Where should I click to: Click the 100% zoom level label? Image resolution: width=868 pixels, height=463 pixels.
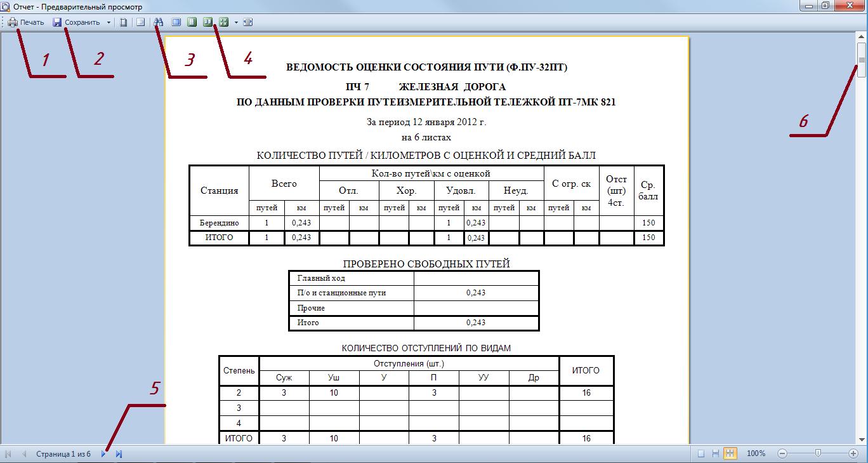[x=756, y=454]
